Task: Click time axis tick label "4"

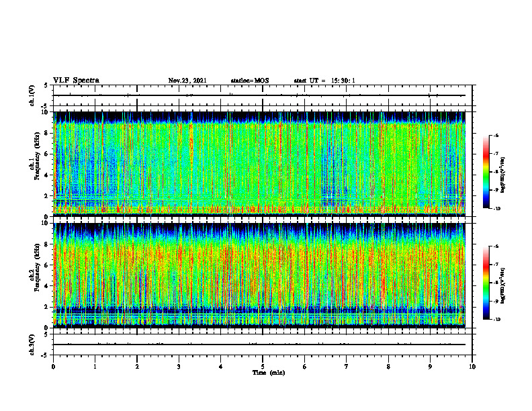Action: pos(221,367)
